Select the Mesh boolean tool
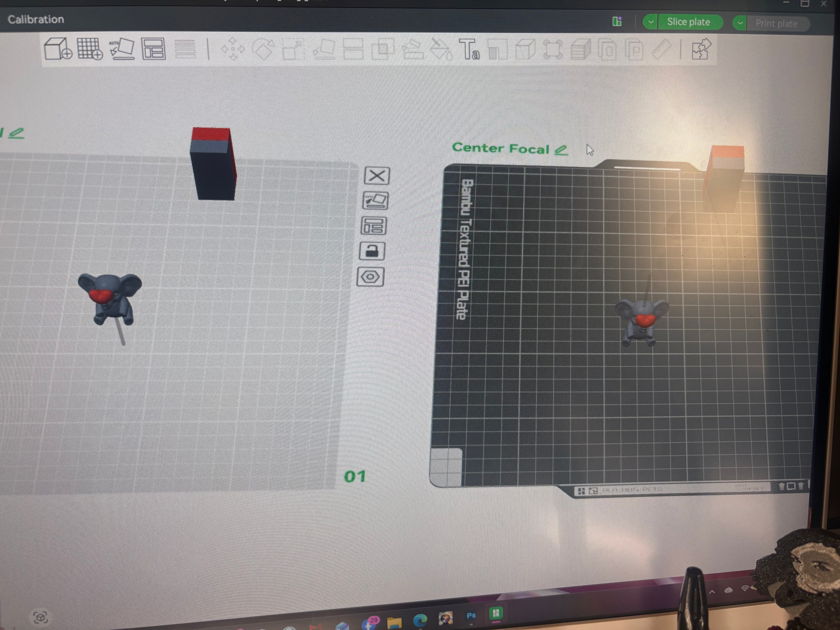 pos(383,49)
